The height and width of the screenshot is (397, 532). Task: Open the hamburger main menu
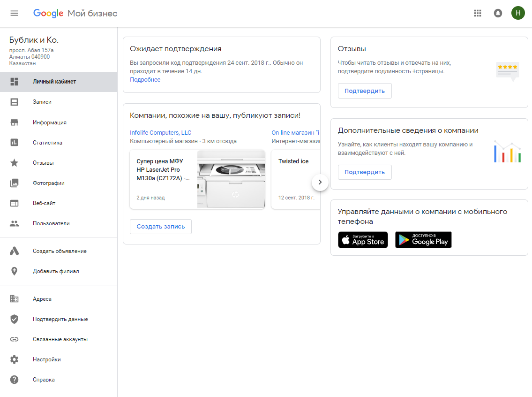pos(14,13)
